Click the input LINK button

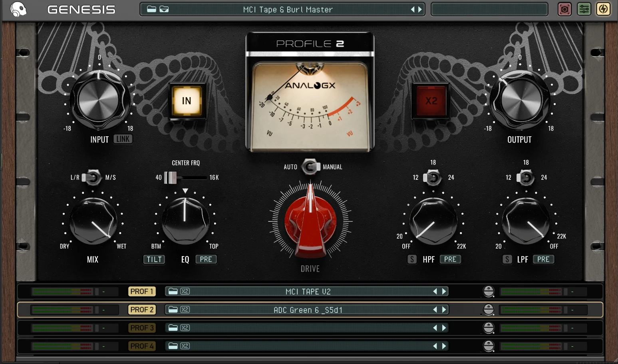point(123,139)
